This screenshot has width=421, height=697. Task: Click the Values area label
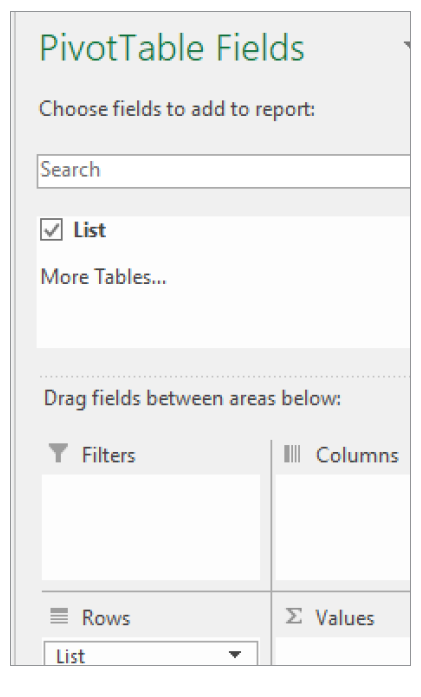(345, 617)
